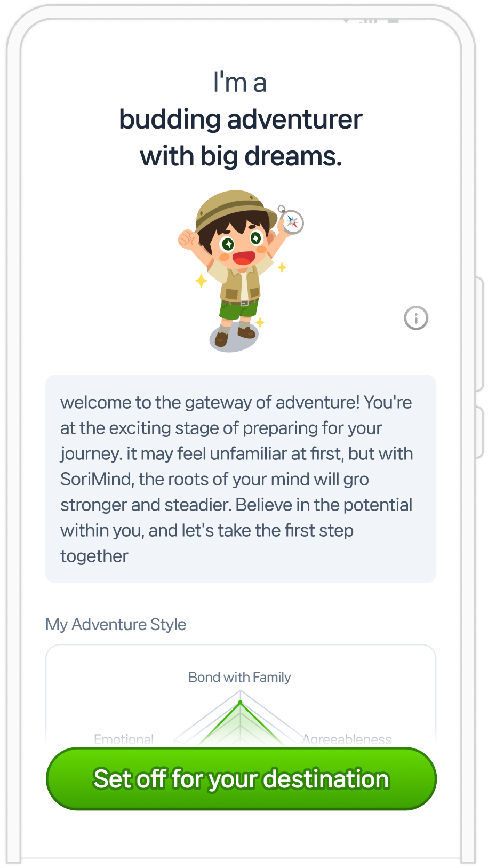Click the info circle icon

point(416,318)
